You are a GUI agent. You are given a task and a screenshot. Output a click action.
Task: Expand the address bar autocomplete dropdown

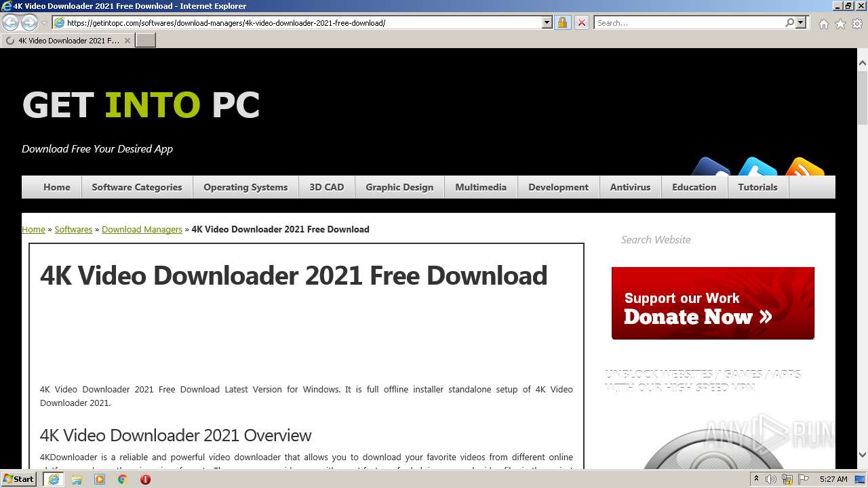coord(547,22)
